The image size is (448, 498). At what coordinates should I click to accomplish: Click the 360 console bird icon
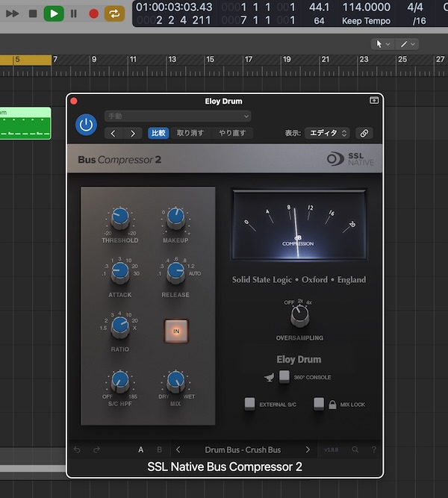tap(269, 377)
